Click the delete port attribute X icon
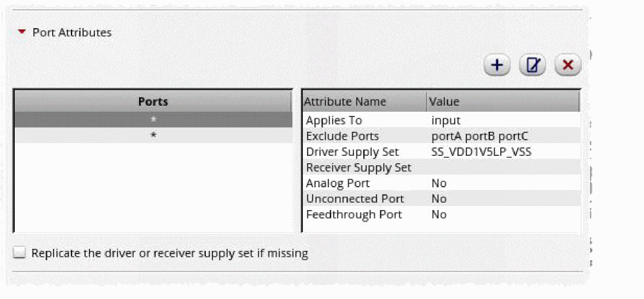This screenshot has height=299, width=644. (x=568, y=65)
